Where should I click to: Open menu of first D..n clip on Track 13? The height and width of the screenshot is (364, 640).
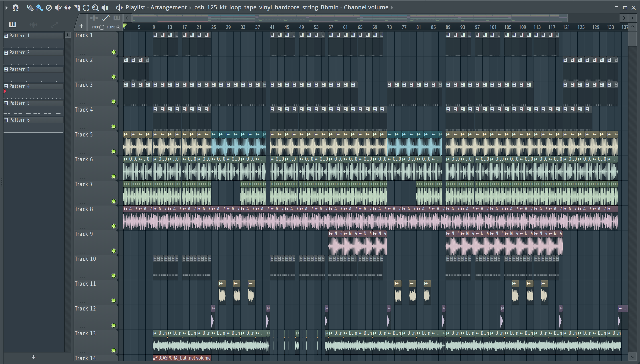coord(155,333)
